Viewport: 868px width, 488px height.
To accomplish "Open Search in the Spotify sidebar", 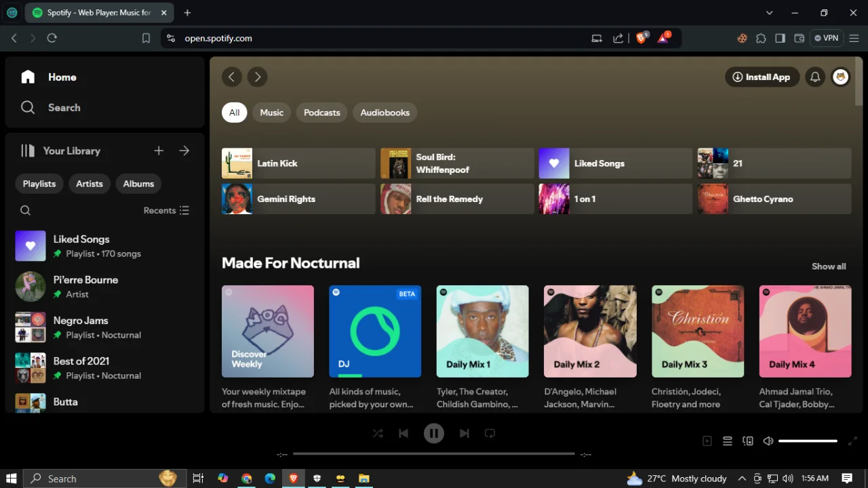I will [x=51, y=108].
